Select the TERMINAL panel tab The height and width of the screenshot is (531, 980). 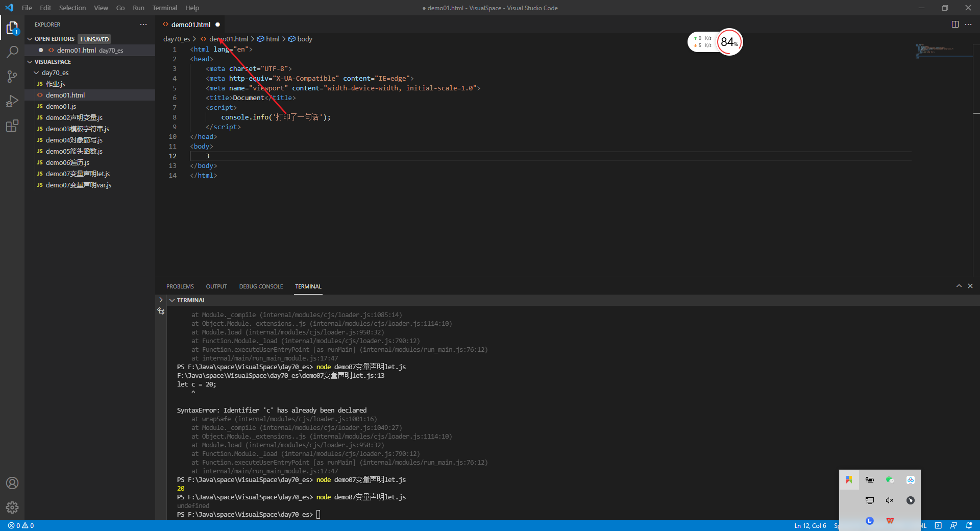coord(308,286)
